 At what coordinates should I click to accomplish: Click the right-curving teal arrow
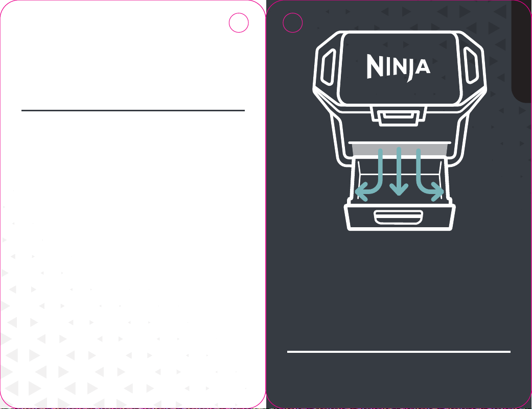[430, 175]
